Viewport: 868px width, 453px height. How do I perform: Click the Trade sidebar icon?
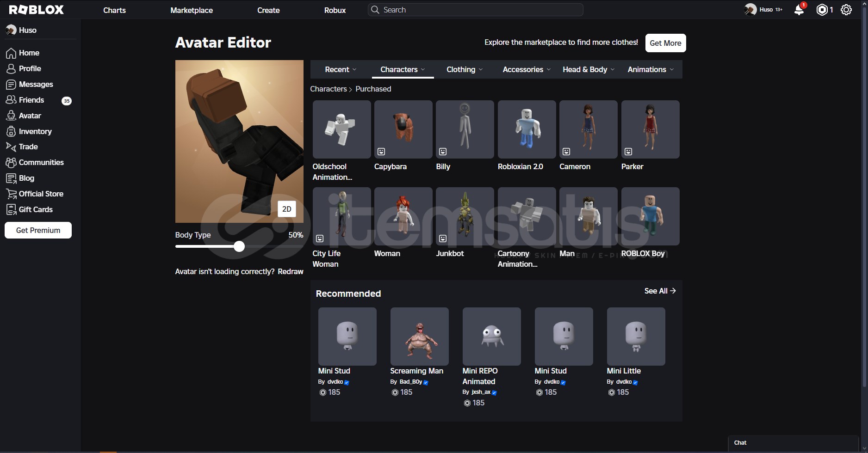[x=11, y=147]
